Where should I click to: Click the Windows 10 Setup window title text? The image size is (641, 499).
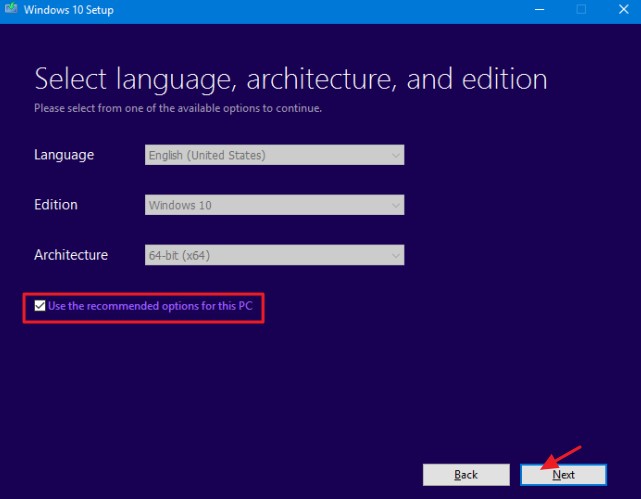click(x=69, y=10)
